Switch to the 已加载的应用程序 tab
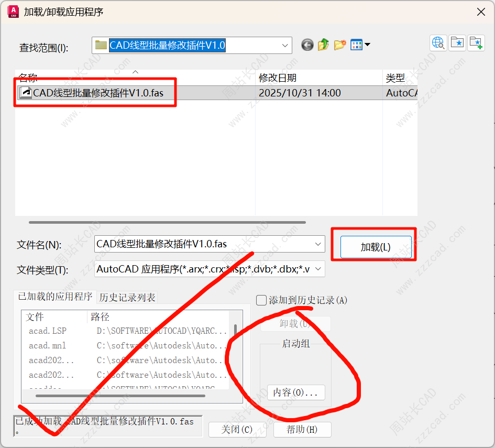Screen dimensions: 495x448 (x=55, y=297)
